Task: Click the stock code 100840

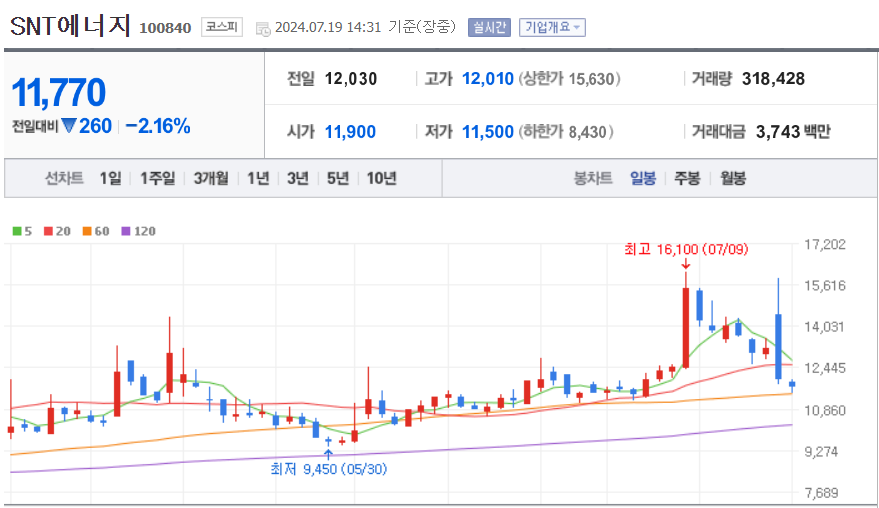Action: pos(165,28)
